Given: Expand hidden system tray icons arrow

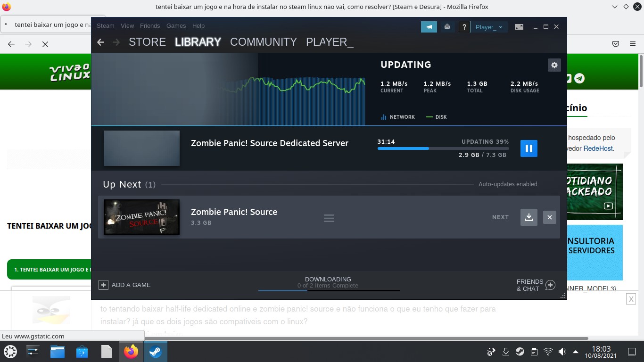Looking at the screenshot, I should click(x=576, y=352).
